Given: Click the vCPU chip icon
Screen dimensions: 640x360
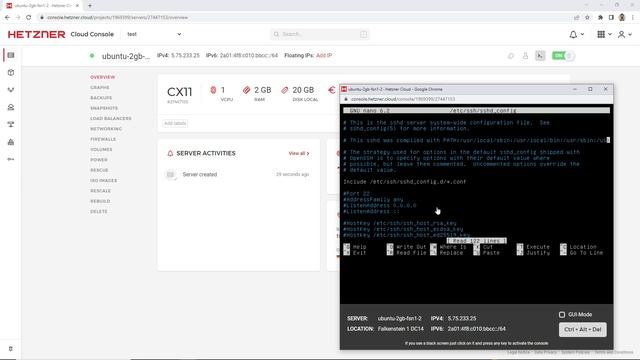Looking at the screenshot, I should tap(213, 90).
